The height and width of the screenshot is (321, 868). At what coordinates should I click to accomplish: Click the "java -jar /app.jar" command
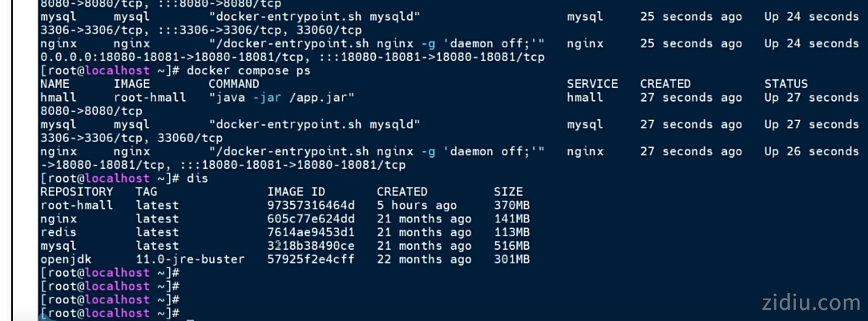click(281, 98)
